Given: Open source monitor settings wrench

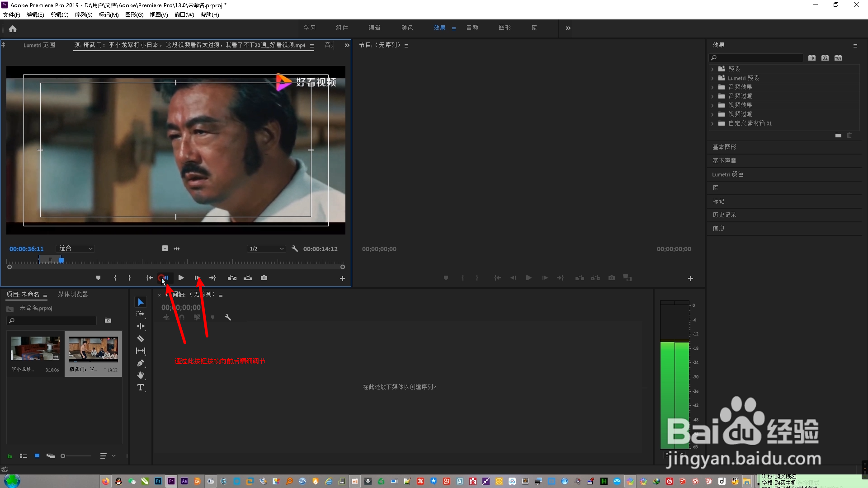Looking at the screenshot, I should point(295,249).
